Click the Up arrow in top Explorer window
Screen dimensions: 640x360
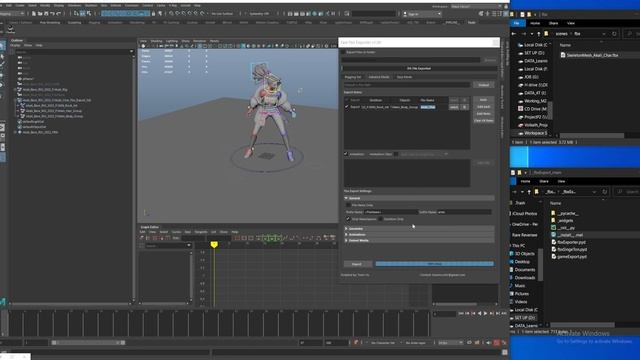click(538, 34)
